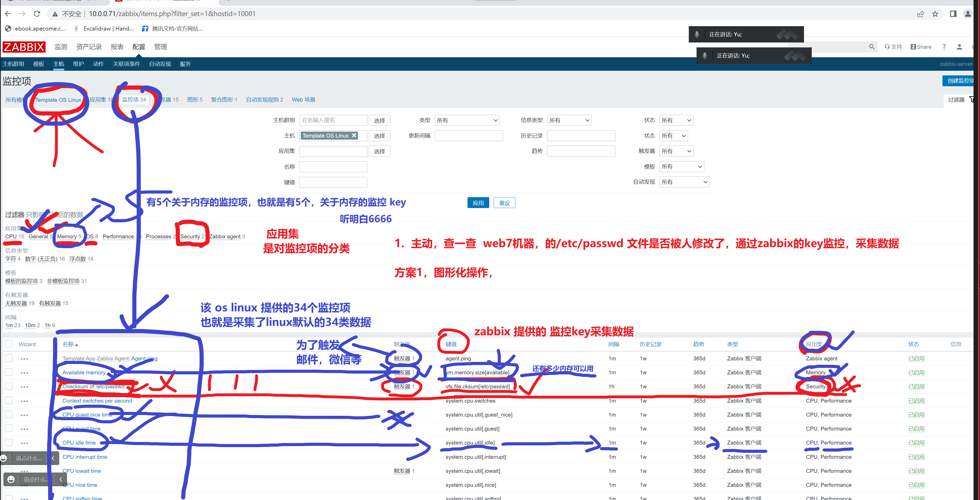Image resolution: width=980 pixels, height=500 pixels.
Task: Open the browser profile avatar icon
Action: tap(968, 14)
